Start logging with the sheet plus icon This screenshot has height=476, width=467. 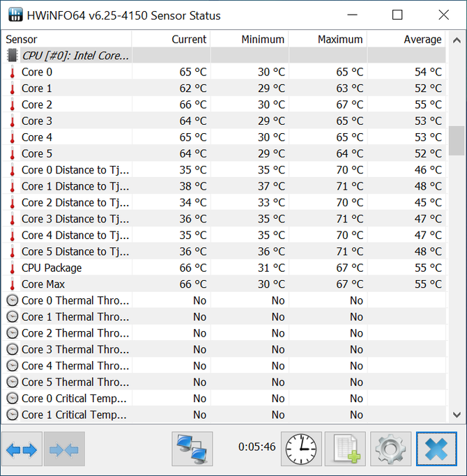tap(345, 449)
